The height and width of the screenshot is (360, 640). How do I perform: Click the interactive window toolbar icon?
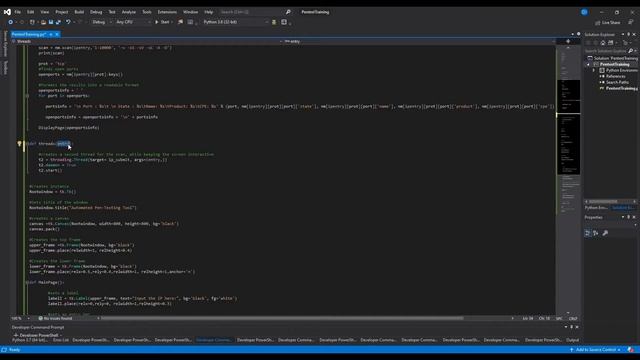point(284,22)
